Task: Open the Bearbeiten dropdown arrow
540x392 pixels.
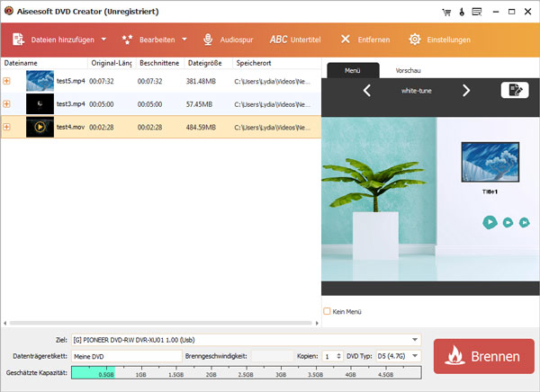Action: (x=184, y=40)
